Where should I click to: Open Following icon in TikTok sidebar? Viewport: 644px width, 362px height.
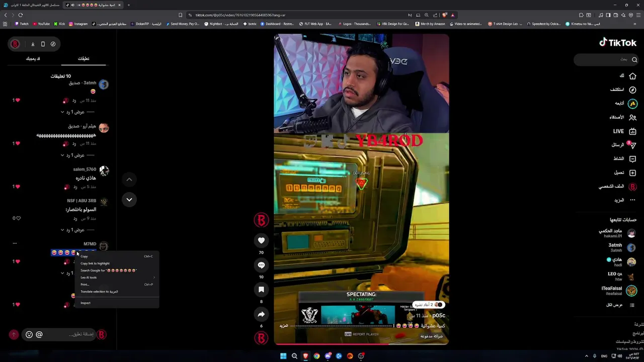pos(632,104)
